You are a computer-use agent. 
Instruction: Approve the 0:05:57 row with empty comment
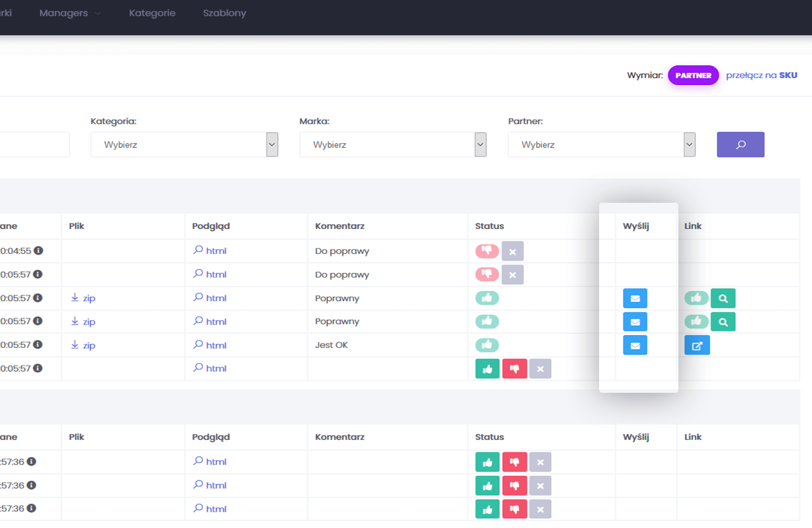point(488,369)
